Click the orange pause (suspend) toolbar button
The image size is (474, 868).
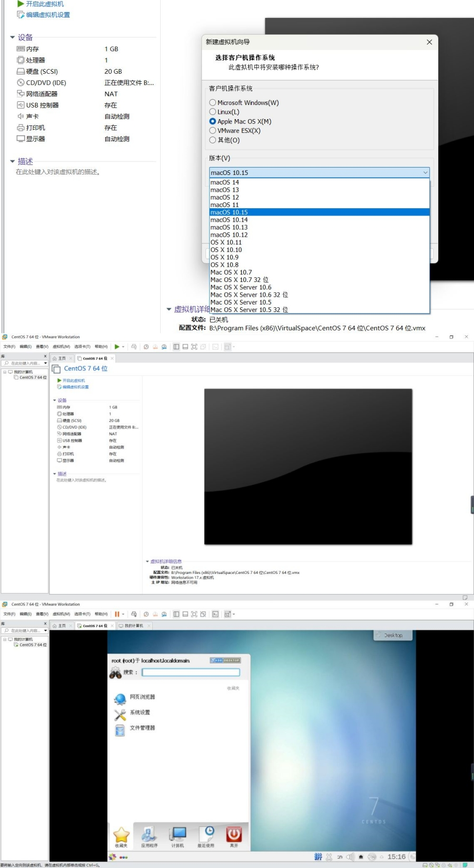pyautogui.click(x=117, y=614)
